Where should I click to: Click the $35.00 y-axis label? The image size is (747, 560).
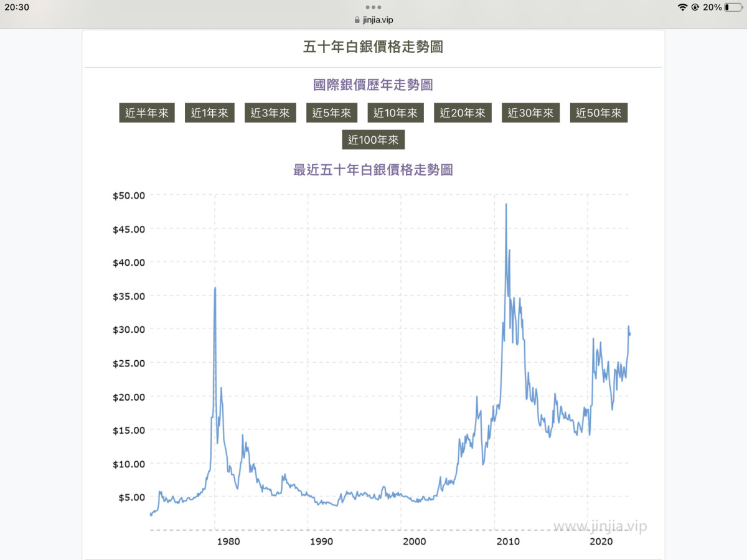tap(129, 296)
